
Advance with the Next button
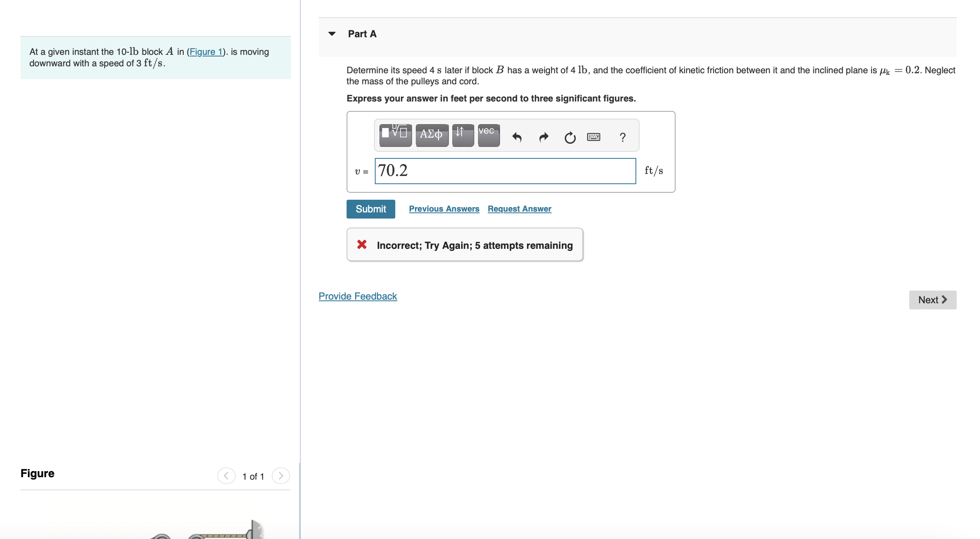coord(932,300)
